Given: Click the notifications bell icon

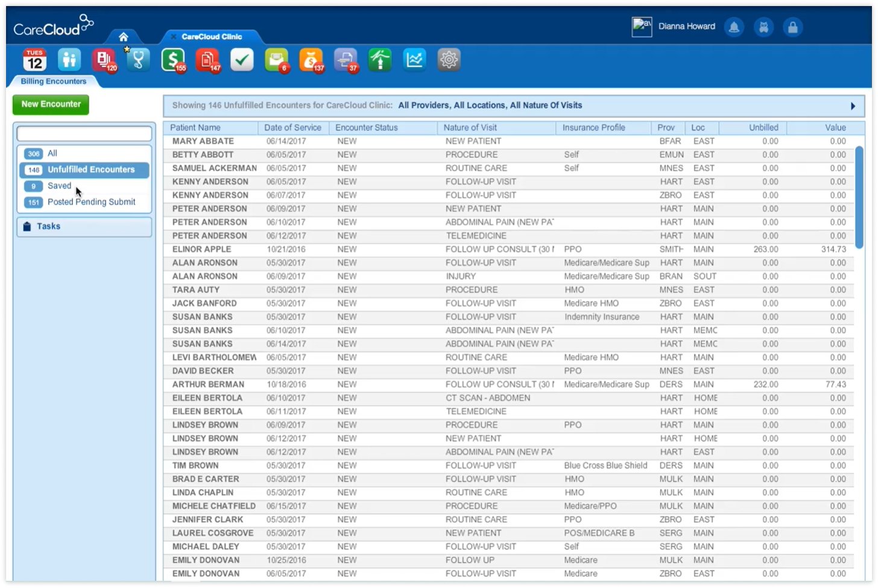Looking at the screenshot, I should 734,27.
